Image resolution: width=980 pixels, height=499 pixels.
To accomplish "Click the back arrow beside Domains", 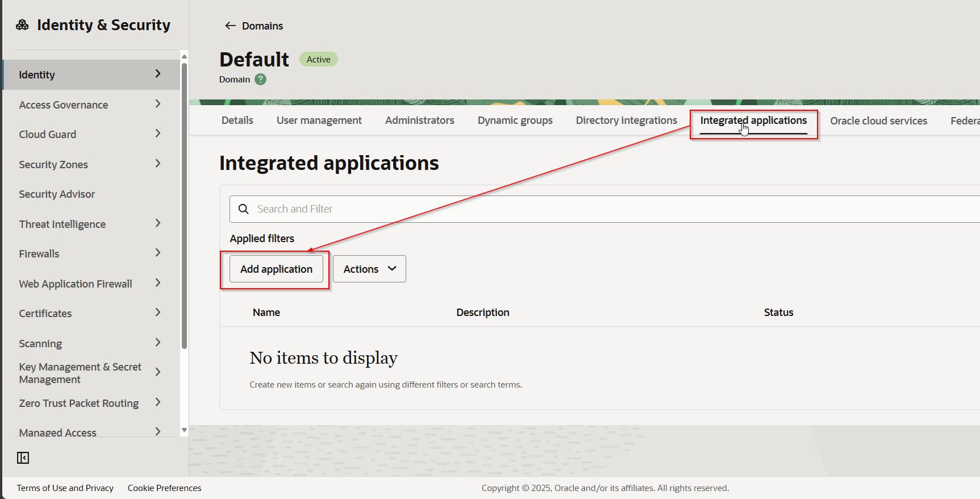I will point(230,26).
